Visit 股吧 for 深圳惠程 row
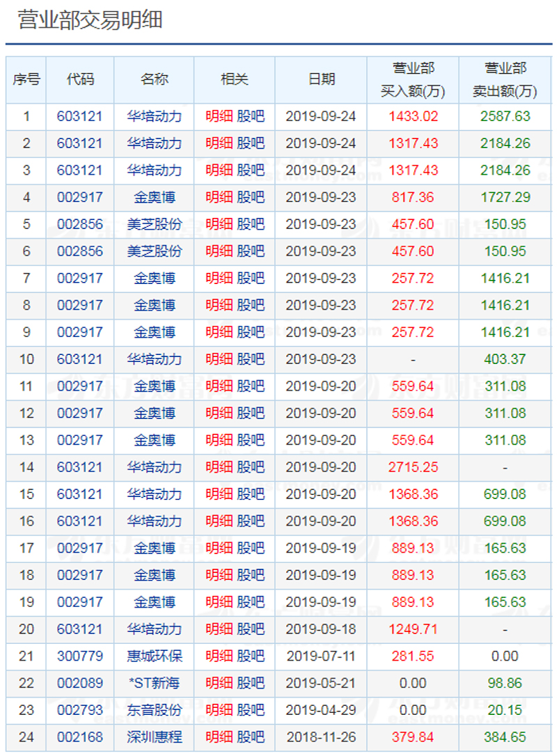The height and width of the screenshot is (756, 557). coord(251,737)
